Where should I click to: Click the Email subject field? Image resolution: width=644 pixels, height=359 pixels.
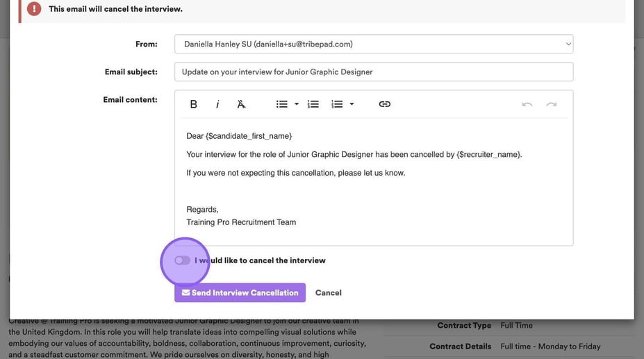tap(374, 72)
